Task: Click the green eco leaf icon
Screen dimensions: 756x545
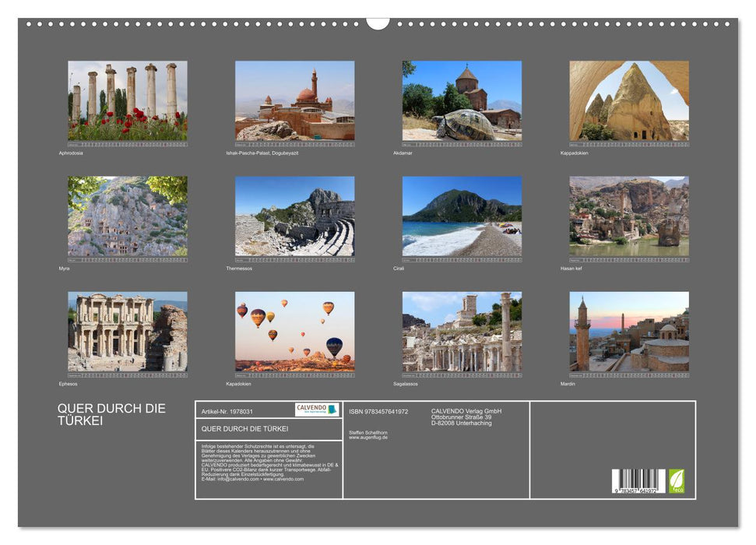Action: (x=677, y=480)
